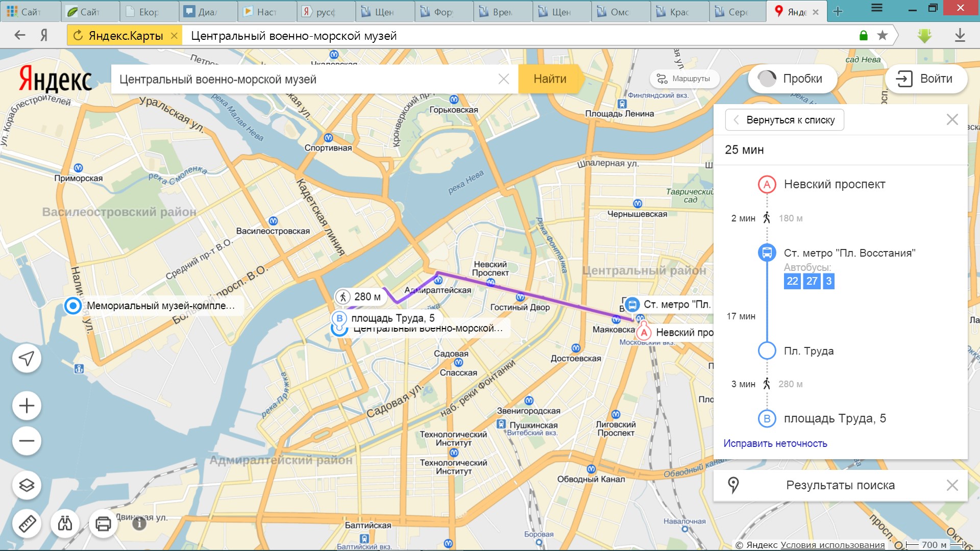
Task: Click the geolocation arrow button
Action: point(27,359)
